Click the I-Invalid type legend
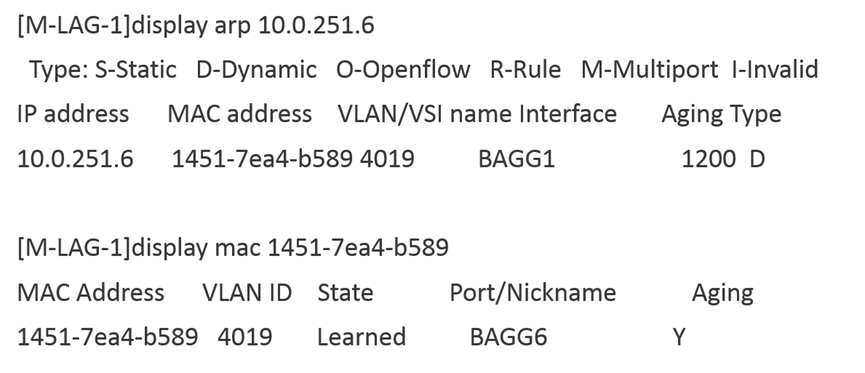Image resolution: width=865 pixels, height=373 pixels. [x=775, y=70]
